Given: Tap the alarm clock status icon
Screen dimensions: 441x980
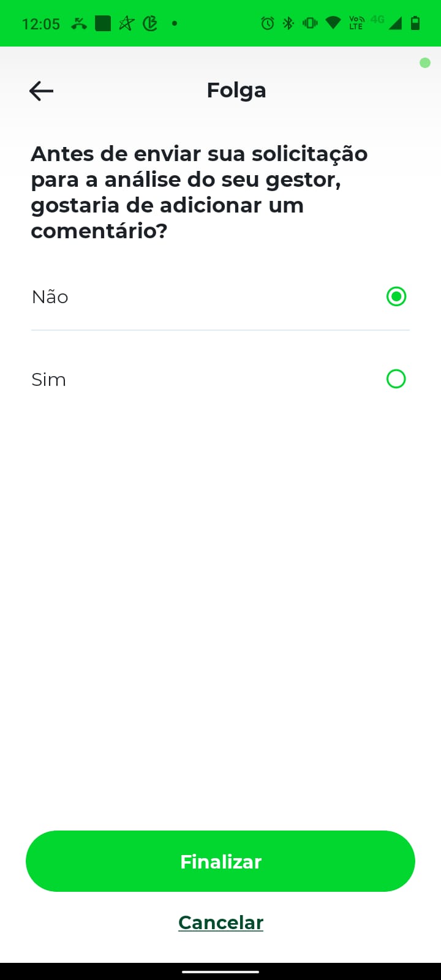Looking at the screenshot, I should (x=268, y=24).
